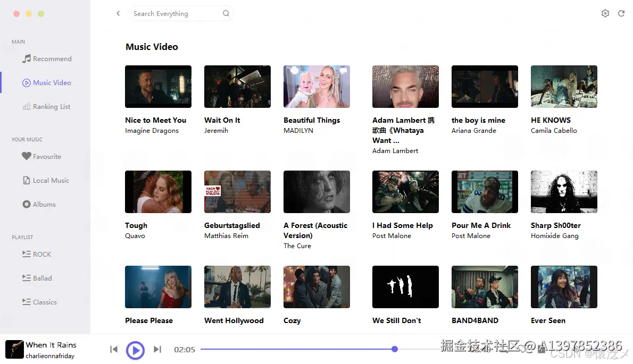Click the Classics playlist icon

tap(26, 301)
